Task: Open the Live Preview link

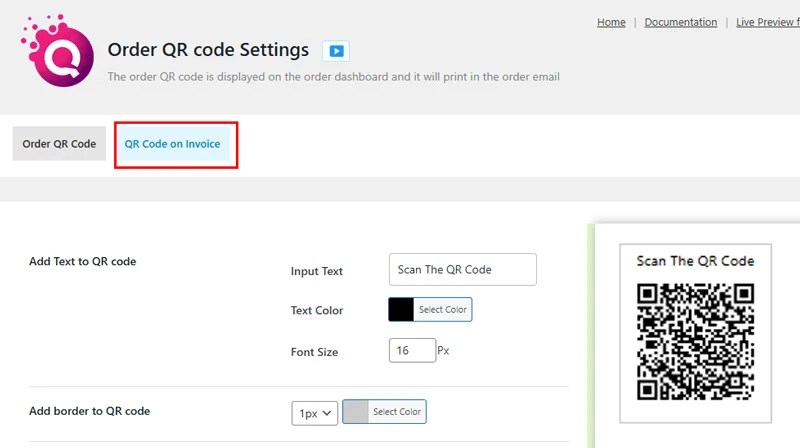Action: pyautogui.click(x=767, y=22)
